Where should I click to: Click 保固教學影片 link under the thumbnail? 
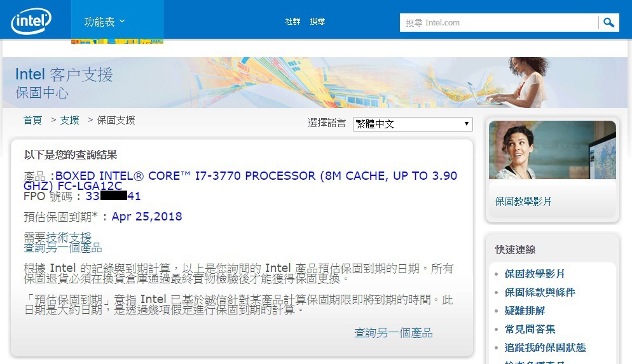[x=523, y=201]
